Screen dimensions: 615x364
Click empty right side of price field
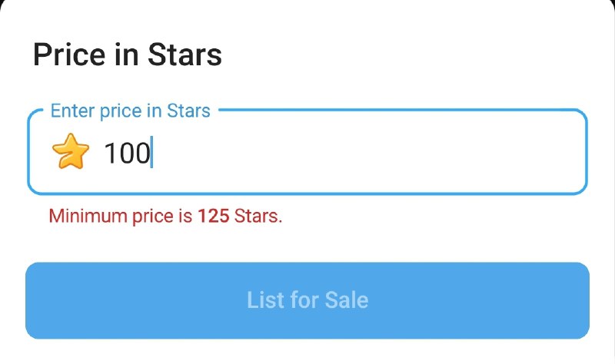coord(369,153)
